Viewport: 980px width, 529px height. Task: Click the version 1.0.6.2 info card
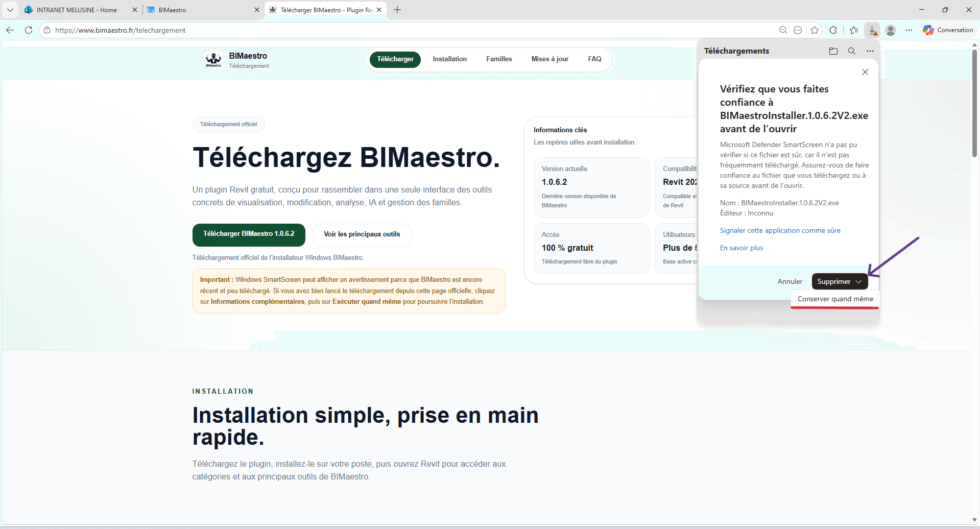point(591,187)
